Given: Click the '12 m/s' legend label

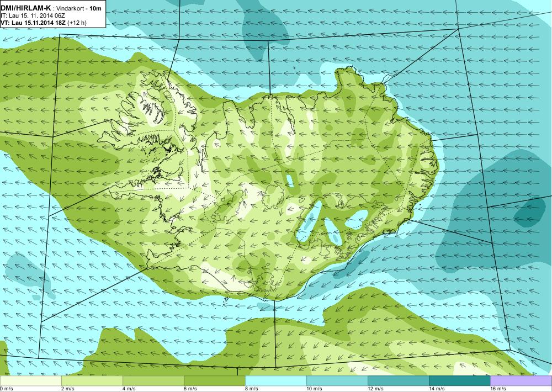Looking at the screenshot, I should point(375,389).
